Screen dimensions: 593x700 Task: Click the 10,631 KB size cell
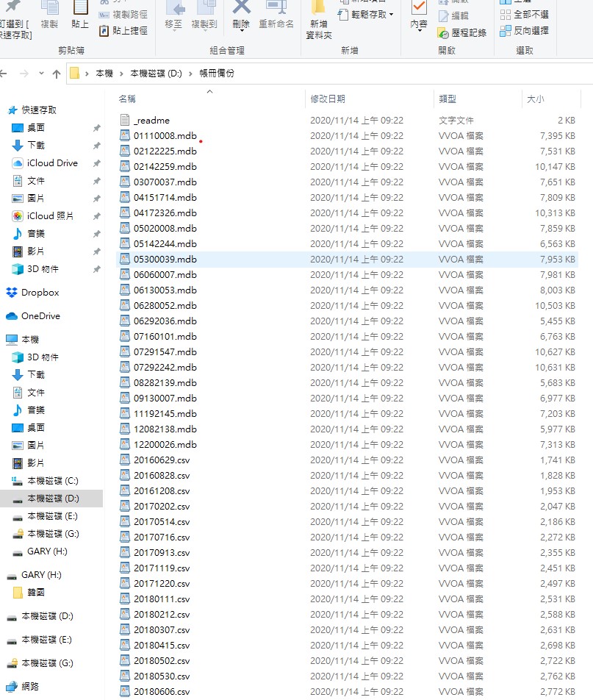point(555,368)
